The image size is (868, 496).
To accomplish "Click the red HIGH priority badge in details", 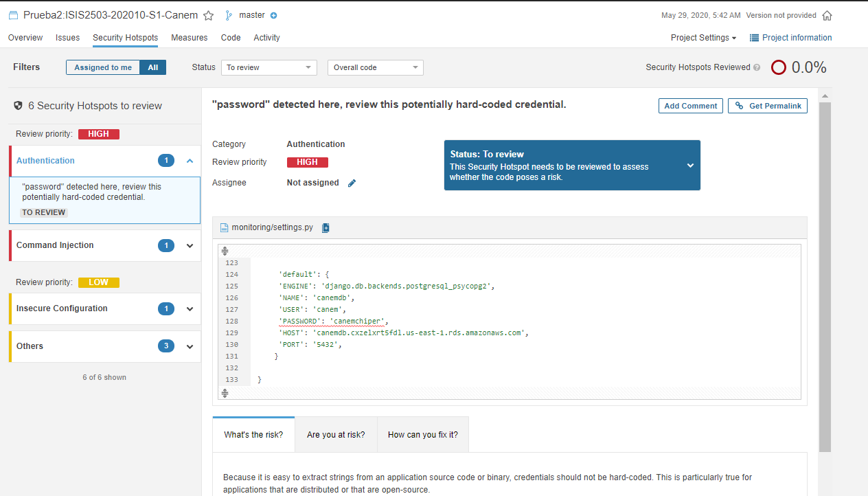I will pos(307,162).
